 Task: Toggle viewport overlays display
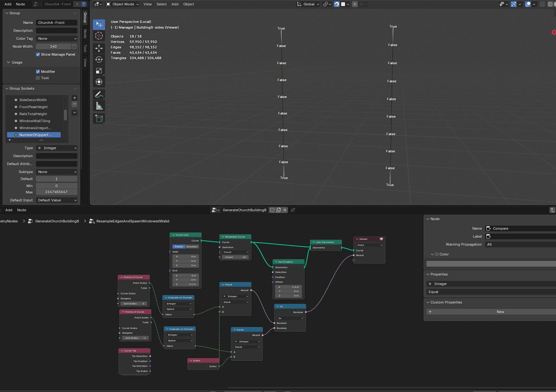[x=528, y=4]
